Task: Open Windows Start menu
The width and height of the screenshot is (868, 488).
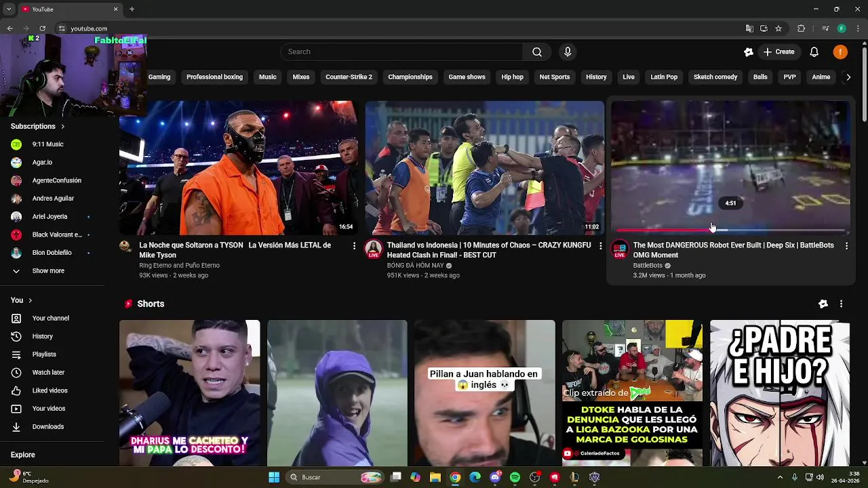Action: (x=274, y=477)
